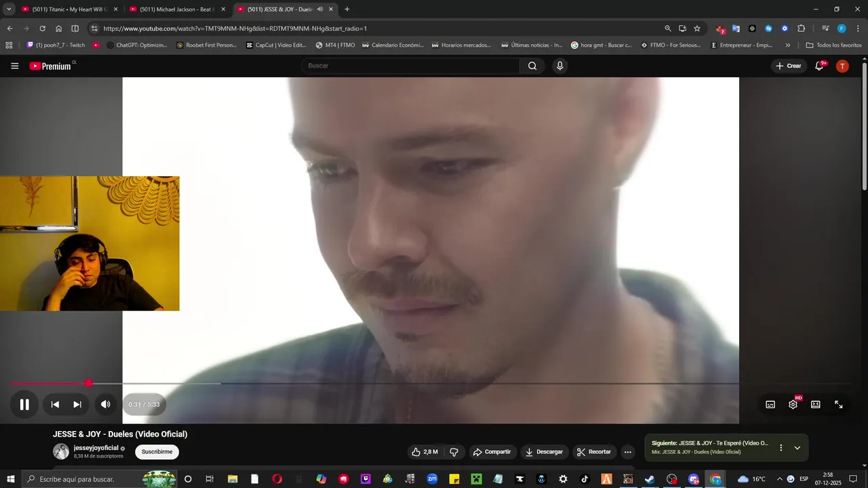Open the Windows notification center
The image size is (868, 488).
[x=853, y=479]
